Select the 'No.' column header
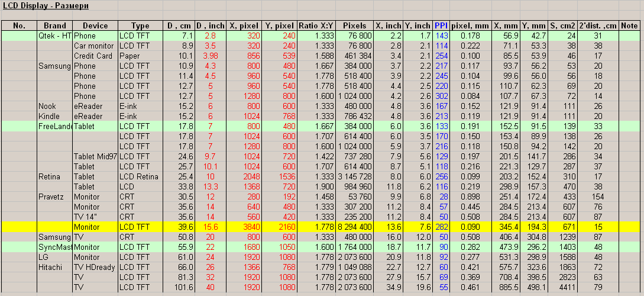The height and width of the screenshot is (296, 644). pos(20,25)
